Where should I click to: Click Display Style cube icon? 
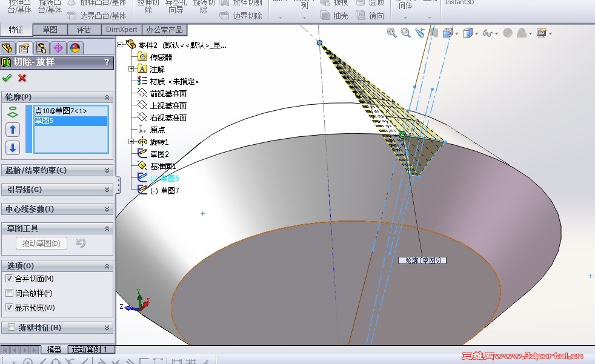(468, 33)
